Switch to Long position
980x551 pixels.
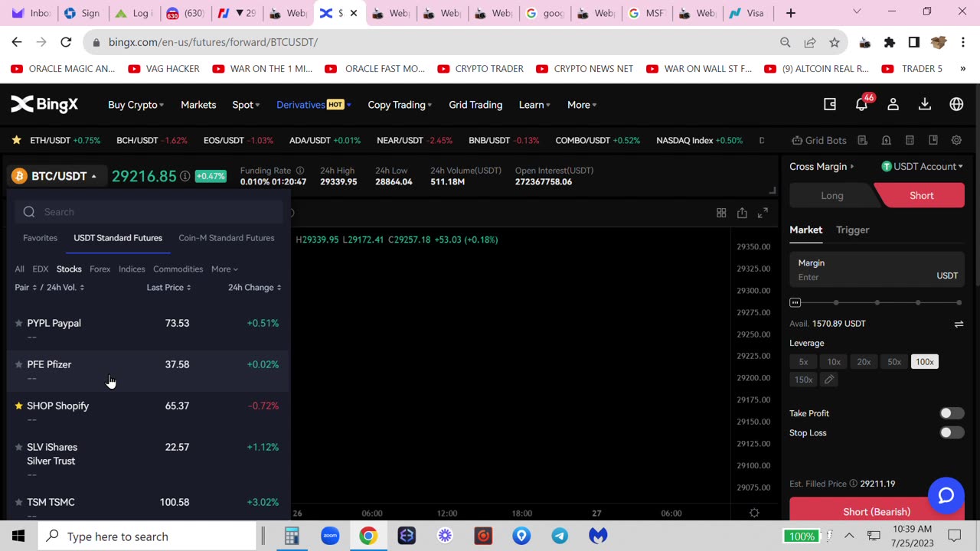[x=832, y=196]
